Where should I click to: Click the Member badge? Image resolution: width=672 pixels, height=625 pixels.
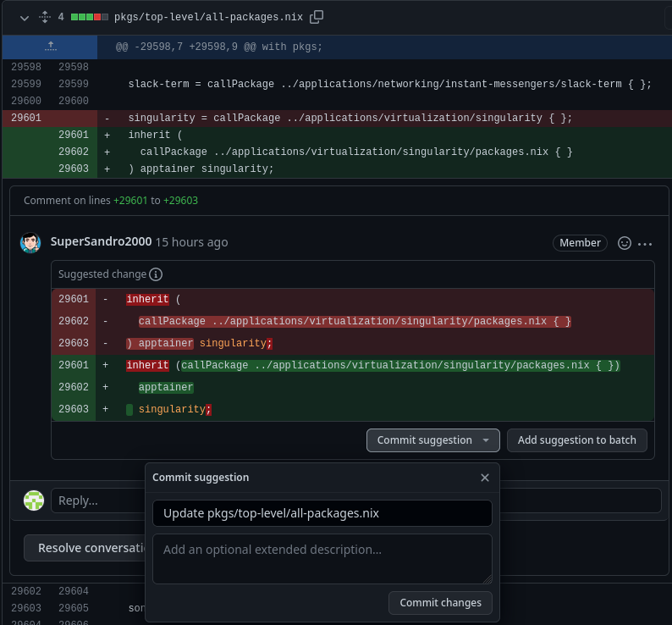tap(580, 243)
